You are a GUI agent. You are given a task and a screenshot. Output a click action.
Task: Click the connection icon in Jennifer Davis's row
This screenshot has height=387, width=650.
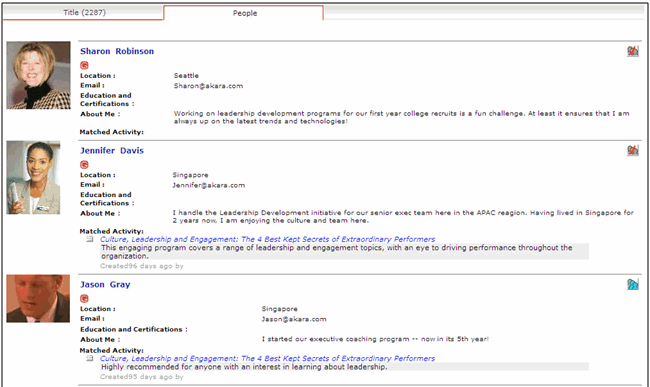pos(633,150)
